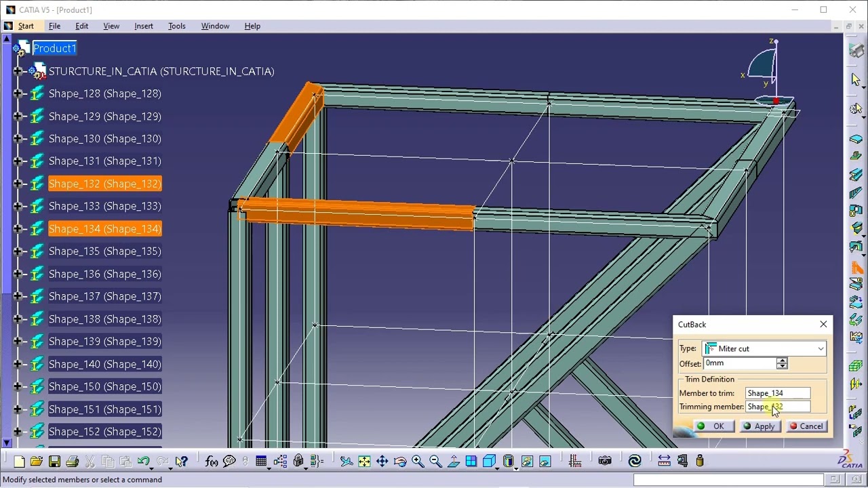
Task: Activate the Pan view tool
Action: 382,462
